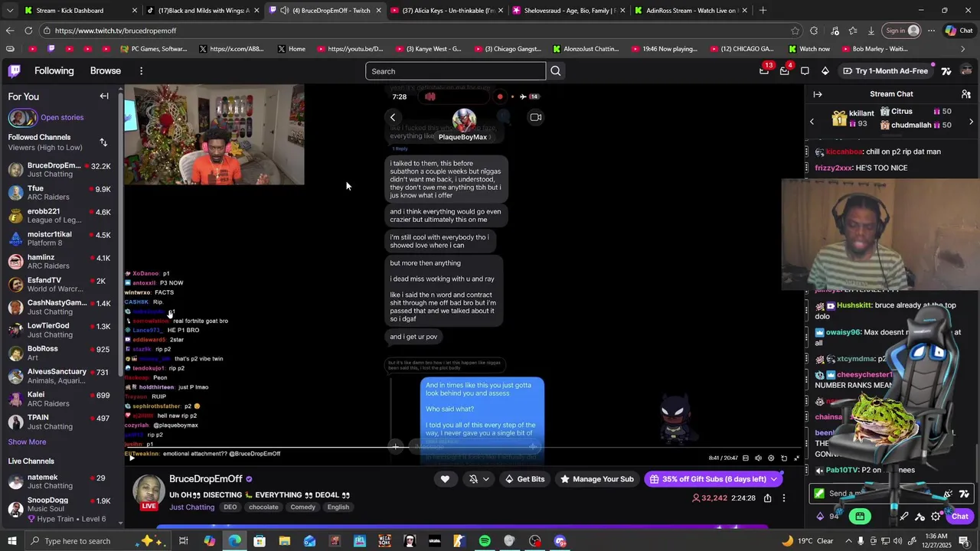This screenshot has height=551, width=980.
Task: Share the stream via share icon
Action: click(767, 498)
